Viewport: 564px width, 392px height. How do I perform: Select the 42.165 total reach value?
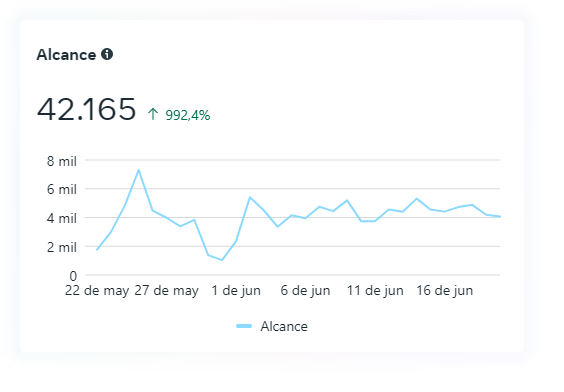pos(86,109)
